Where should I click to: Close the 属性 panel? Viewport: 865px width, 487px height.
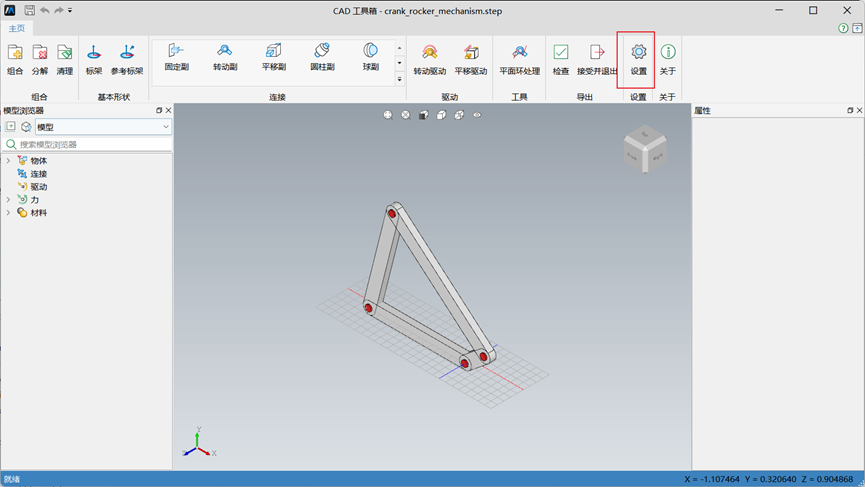[859, 110]
